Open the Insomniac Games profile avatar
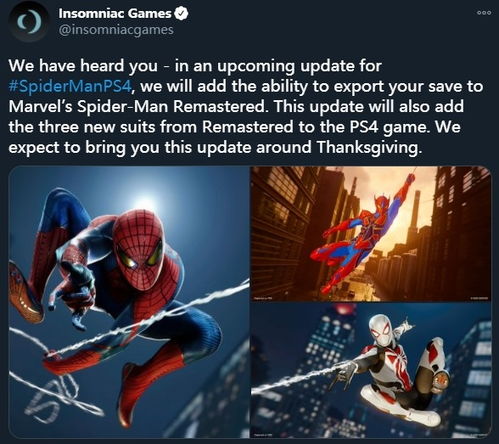 29,21
